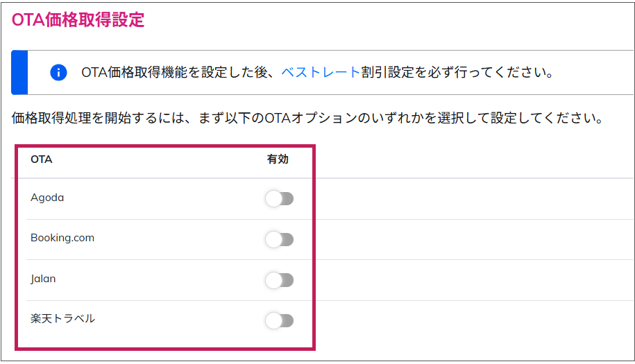Click the 有効 column header
This screenshot has width=635, height=364.
pos(278,159)
